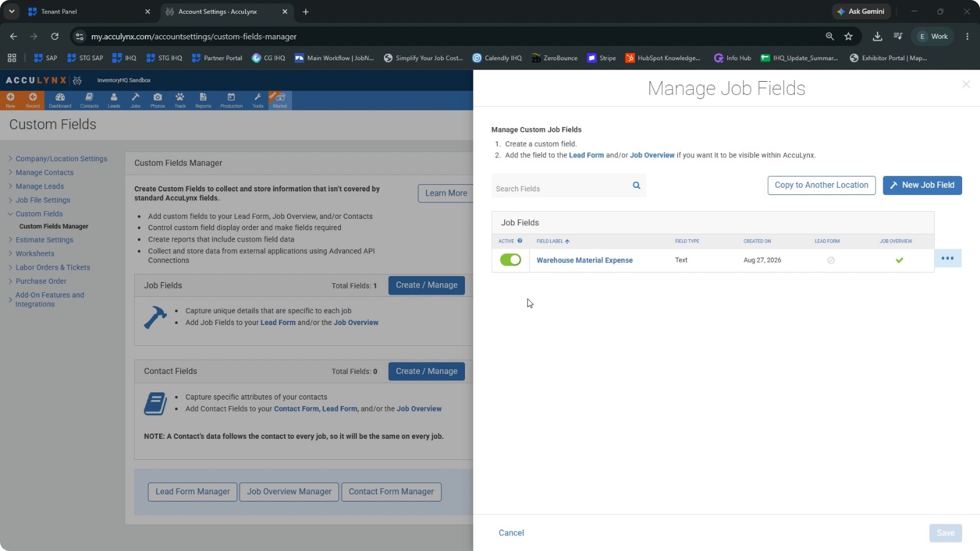
Task: Expand Estimate Settings sidebar section
Action: 44,240
